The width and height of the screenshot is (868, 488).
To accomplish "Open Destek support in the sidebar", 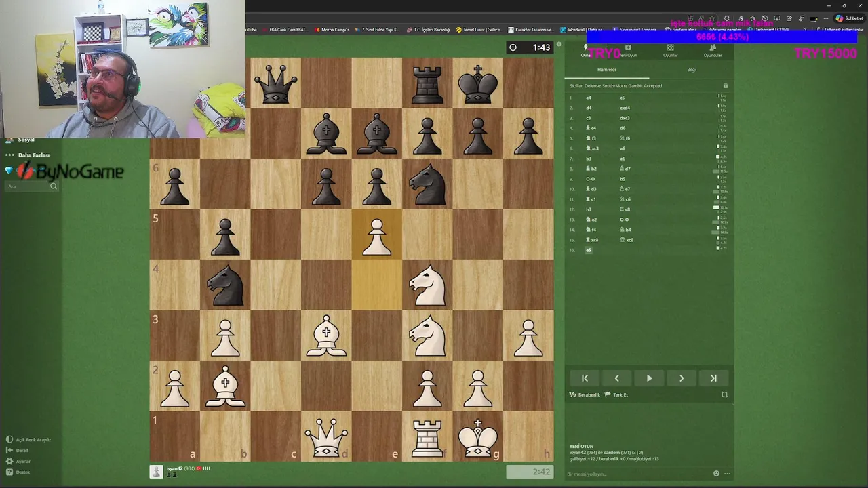I will [18, 472].
